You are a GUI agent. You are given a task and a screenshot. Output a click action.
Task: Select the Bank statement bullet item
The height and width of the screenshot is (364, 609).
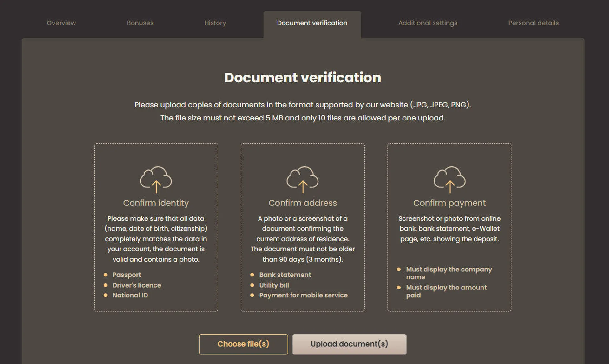[x=285, y=275]
